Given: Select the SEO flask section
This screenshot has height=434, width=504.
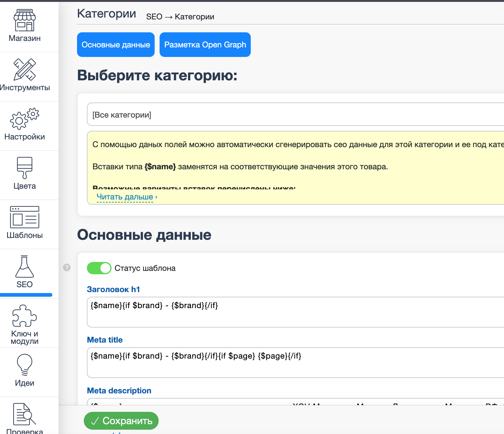Looking at the screenshot, I should pos(25,272).
